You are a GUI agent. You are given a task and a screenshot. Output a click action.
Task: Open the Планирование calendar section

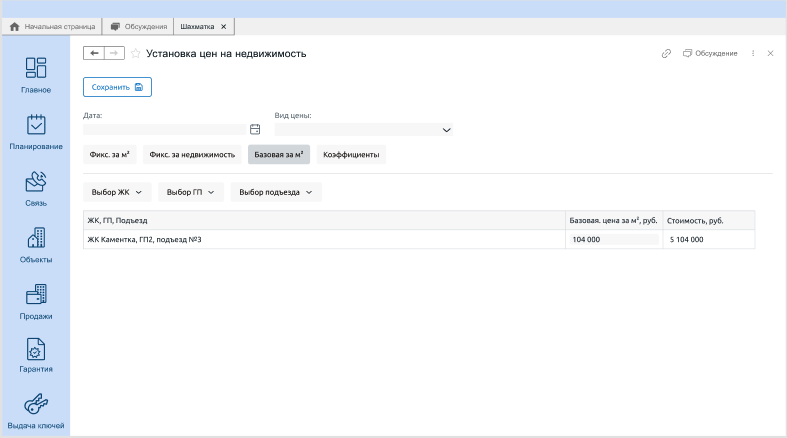pos(36,132)
